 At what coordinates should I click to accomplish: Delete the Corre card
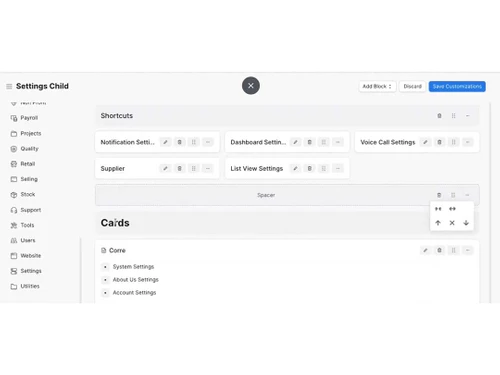pos(439,250)
